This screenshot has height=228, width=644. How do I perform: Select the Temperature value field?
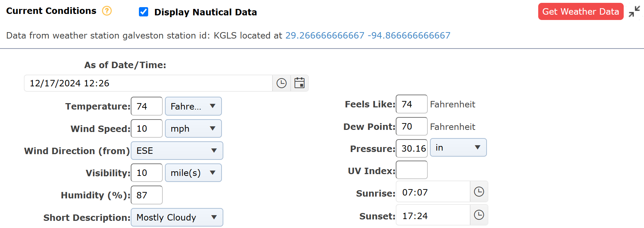click(146, 106)
